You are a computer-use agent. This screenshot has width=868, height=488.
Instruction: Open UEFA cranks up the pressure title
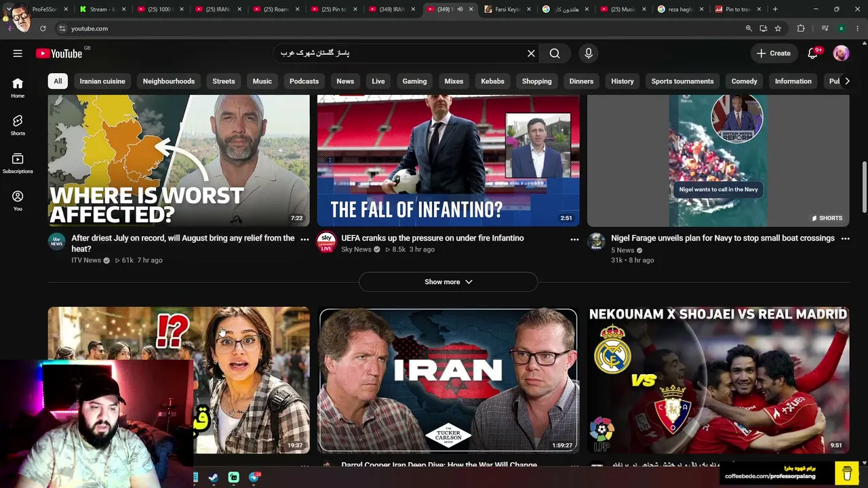(433, 239)
